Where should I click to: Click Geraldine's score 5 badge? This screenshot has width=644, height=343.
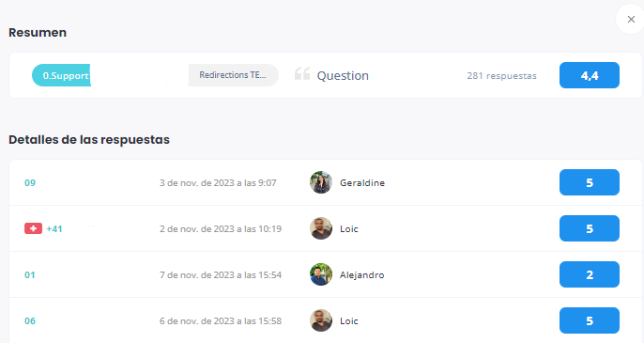click(x=590, y=182)
